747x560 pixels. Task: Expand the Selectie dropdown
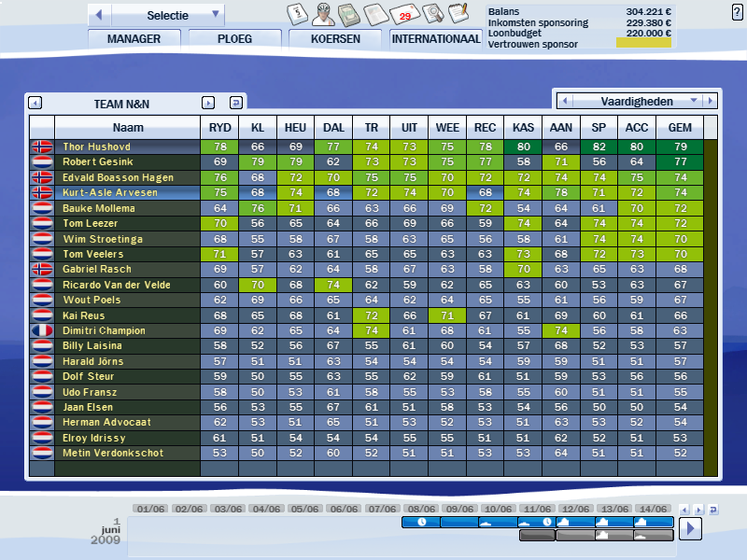(x=216, y=14)
